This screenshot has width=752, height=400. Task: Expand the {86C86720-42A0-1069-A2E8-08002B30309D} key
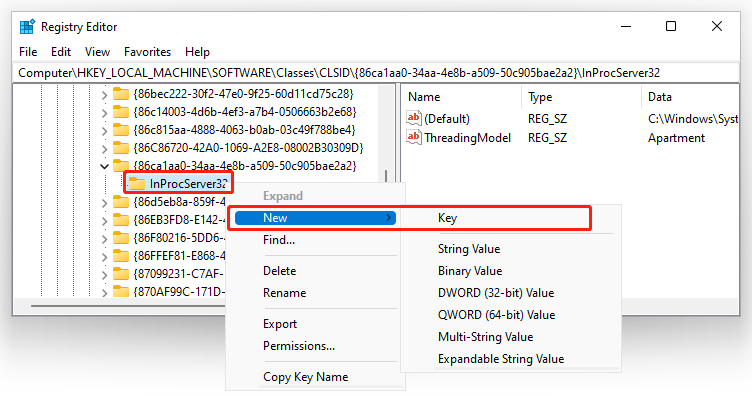click(x=104, y=149)
